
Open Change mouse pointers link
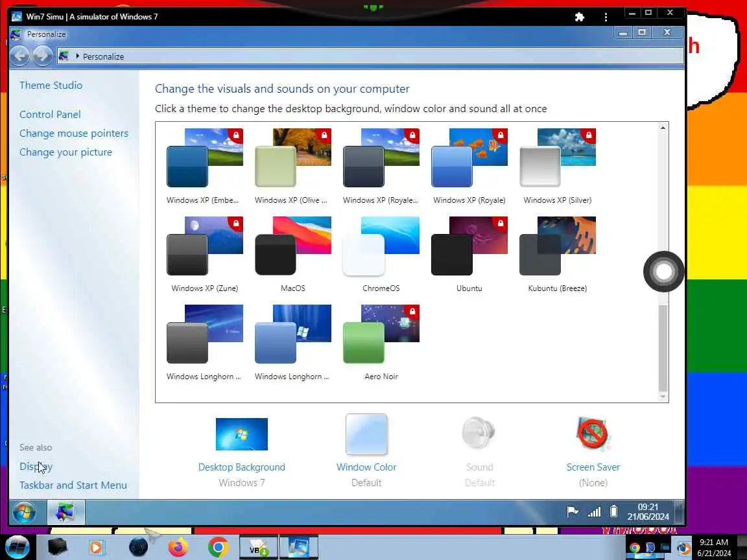74,134
